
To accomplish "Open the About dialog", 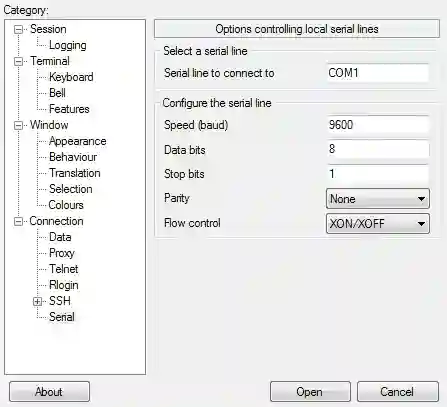I will [49, 392].
